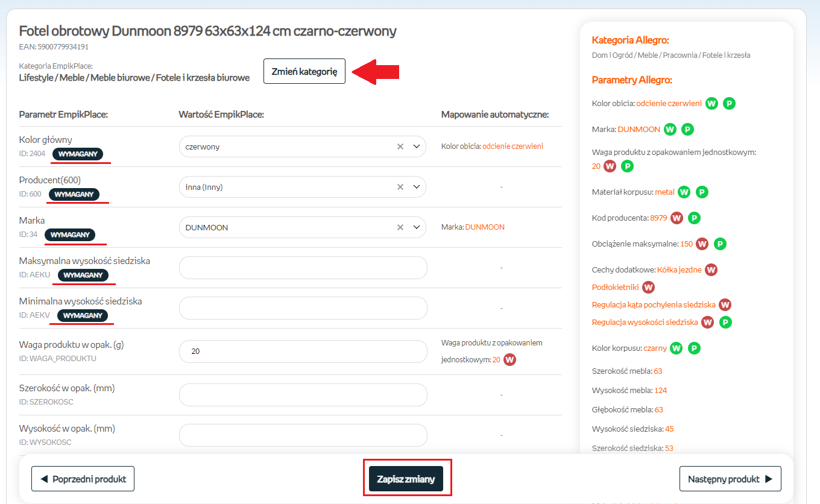Image resolution: width=820 pixels, height=504 pixels.
Task: Click green P icon next to Marka DUNMOON
Action: coord(687,129)
